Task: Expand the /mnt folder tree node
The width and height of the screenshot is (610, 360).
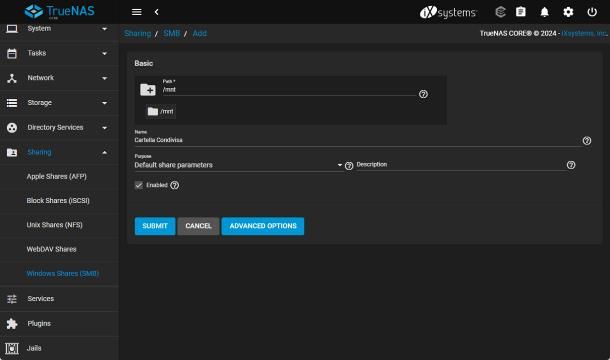Action: coord(161,112)
